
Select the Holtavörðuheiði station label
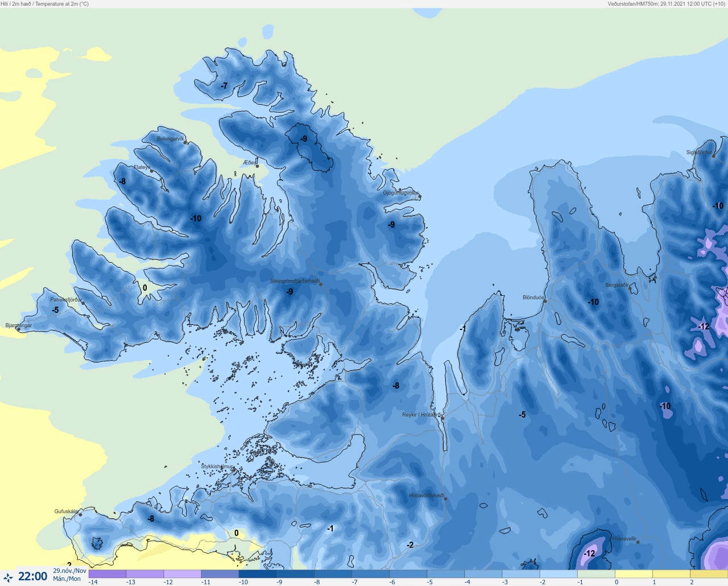coord(427,496)
